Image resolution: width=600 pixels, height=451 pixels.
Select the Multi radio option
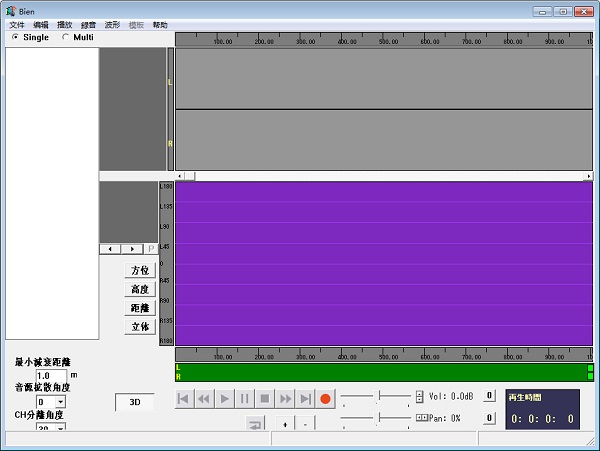[78, 37]
